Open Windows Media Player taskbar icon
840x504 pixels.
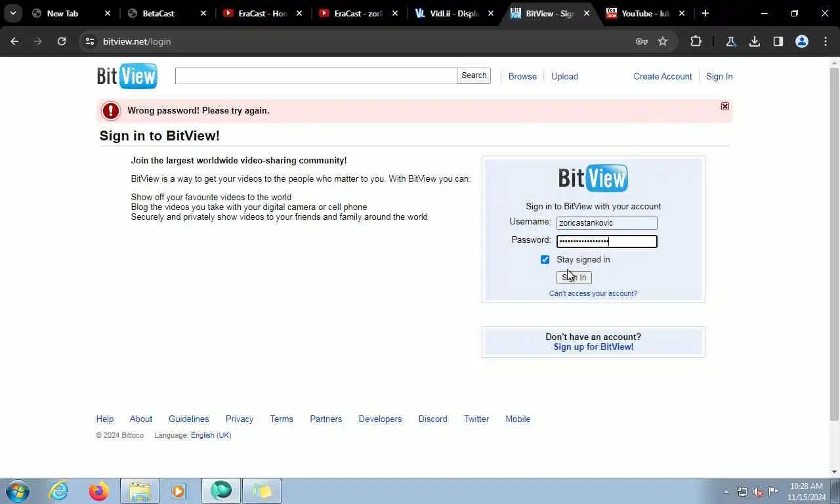point(179,491)
